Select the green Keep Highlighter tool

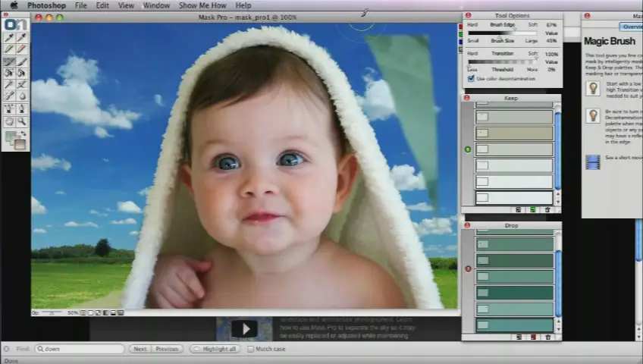(9, 49)
